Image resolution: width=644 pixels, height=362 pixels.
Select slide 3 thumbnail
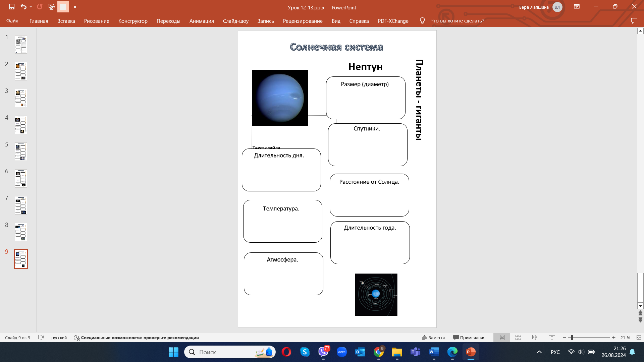tap(21, 98)
